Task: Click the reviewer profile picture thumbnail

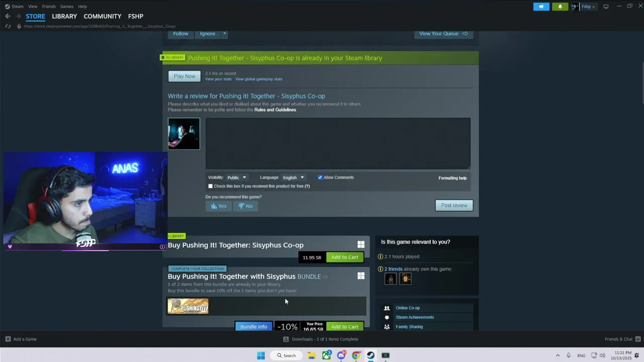Action: [x=184, y=134]
